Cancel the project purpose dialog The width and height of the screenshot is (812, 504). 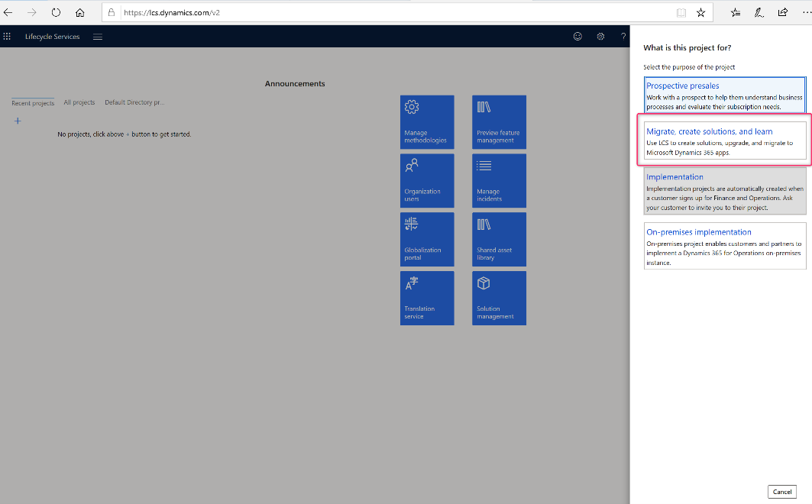pyautogui.click(x=781, y=491)
